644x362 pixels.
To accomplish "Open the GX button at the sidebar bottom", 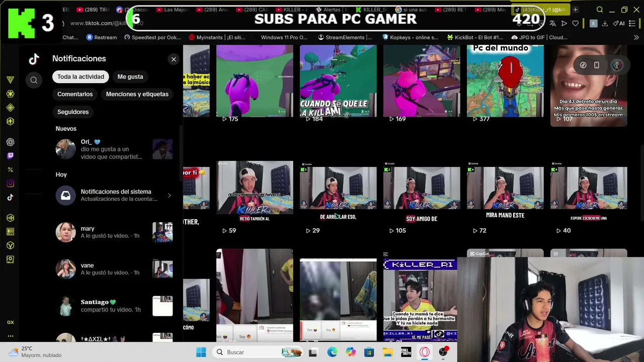I will pos(10,322).
